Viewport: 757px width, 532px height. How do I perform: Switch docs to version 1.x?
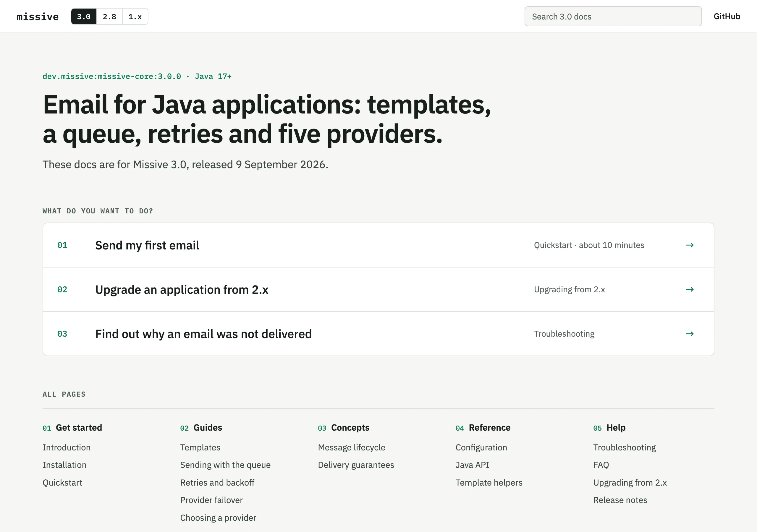[135, 17]
